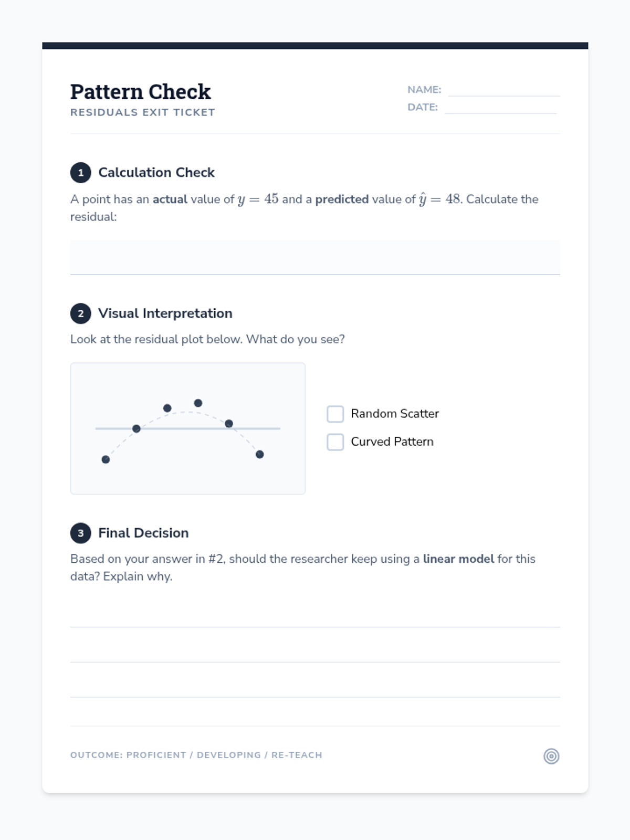Click the leftmost data point in the plot

point(106,459)
